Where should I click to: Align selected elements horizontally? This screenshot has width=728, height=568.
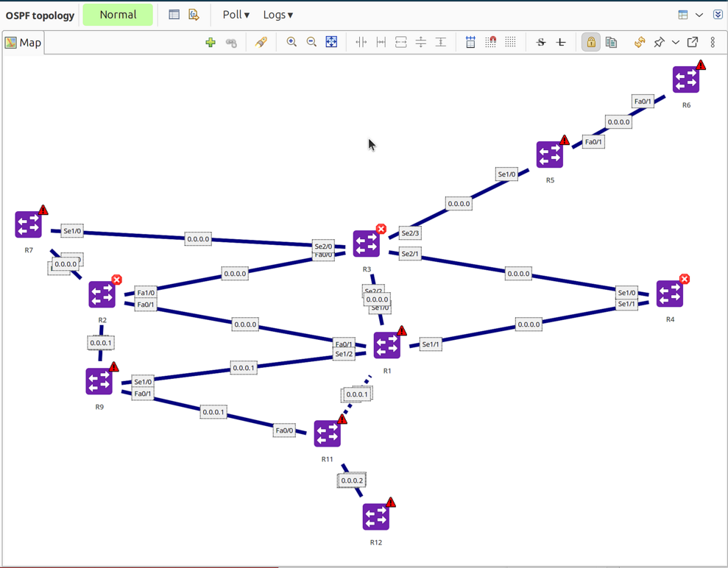pos(361,42)
